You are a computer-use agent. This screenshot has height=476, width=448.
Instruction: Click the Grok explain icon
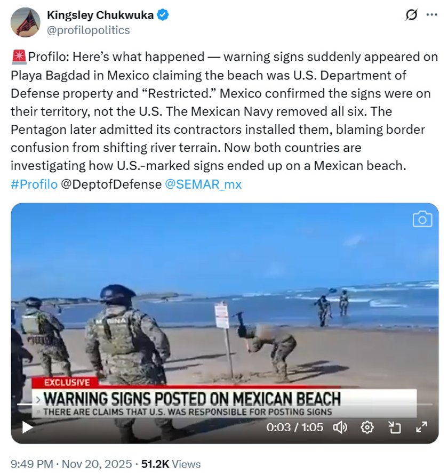click(411, 14)
